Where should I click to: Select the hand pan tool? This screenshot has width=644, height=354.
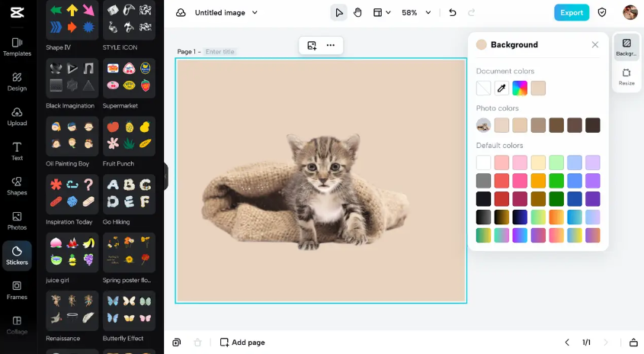point(358,12)
